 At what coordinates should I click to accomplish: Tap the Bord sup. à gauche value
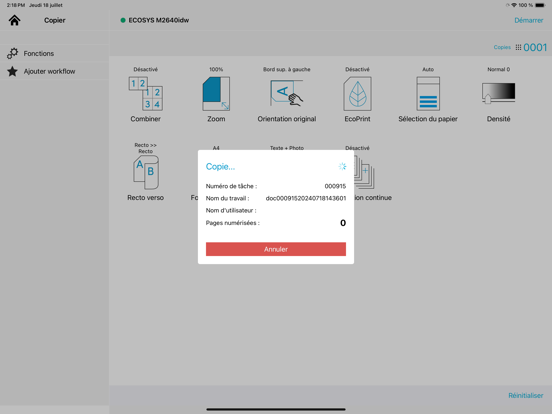click(x=287, y=69)
